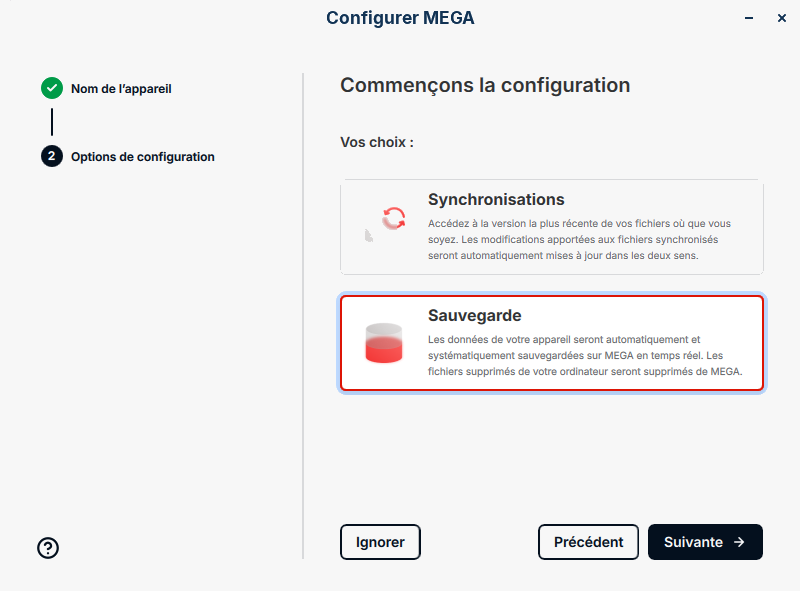Go back with the Précédent button
This screenshot has width=800, height=591.
click(588, 542)
